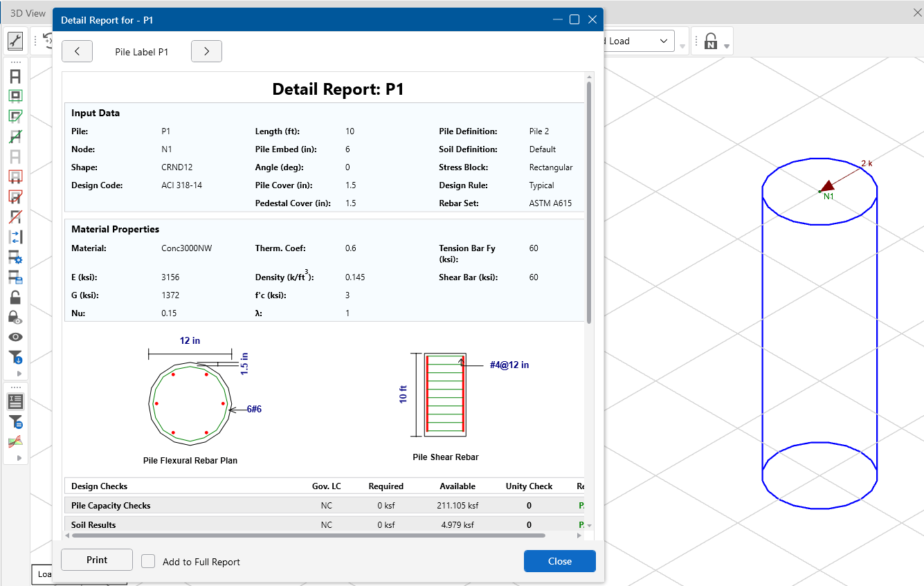Click the opposing arrows invert selection icon
The width and height of the screenshot is (924, 586).
(15, 237)
